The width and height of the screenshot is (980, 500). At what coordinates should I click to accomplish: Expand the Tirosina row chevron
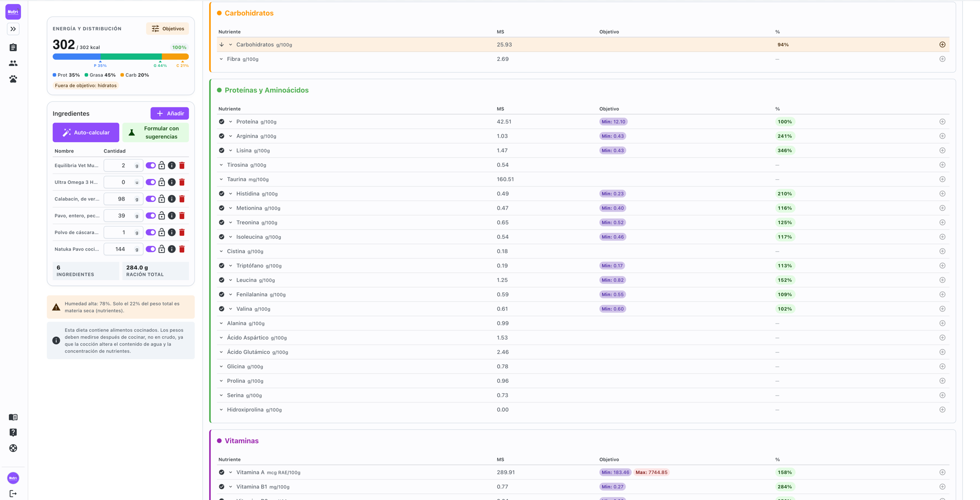[221, 165]
